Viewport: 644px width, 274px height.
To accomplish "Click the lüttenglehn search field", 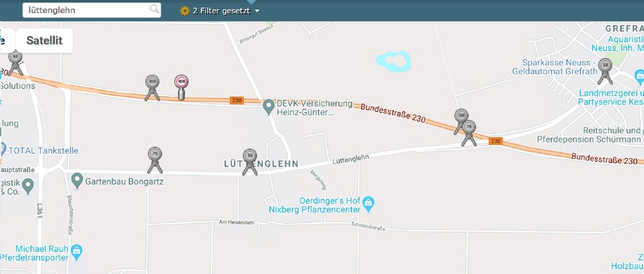I will (x=92, y=10).
